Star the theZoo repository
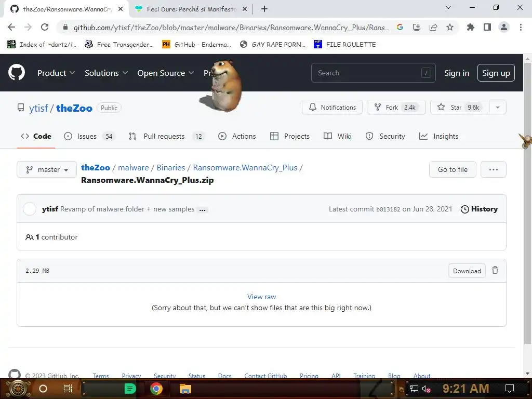Image resolution: width=532 pixels, height=399 pixels. tap(460, 107)
